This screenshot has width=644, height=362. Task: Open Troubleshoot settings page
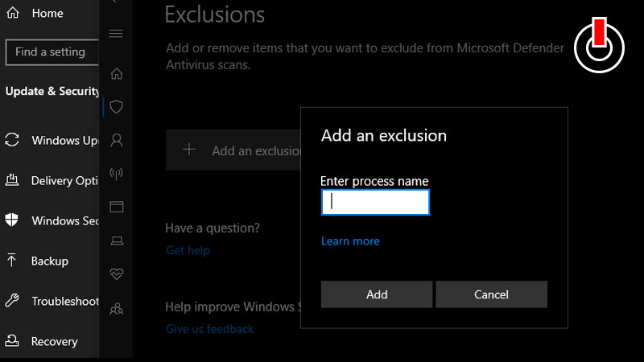coord(65,301)
